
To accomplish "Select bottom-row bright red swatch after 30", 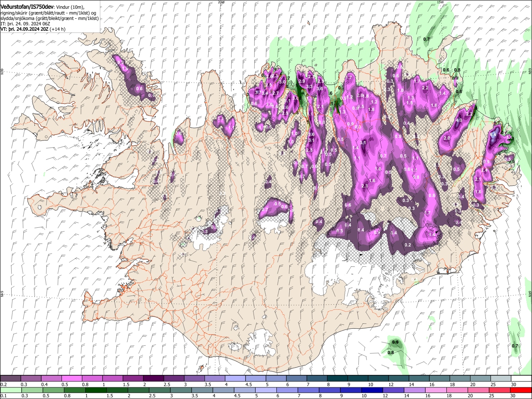I will point(521,390).
